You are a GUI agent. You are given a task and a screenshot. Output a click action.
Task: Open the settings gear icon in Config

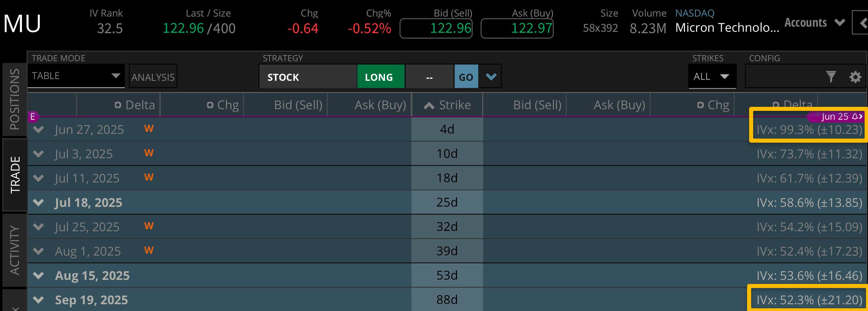855,77
